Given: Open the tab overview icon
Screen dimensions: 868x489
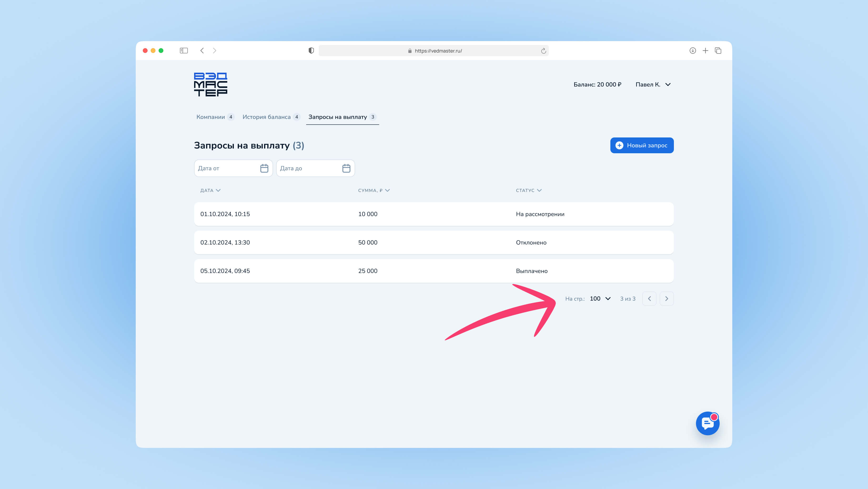Looking at the screenshot, I should (718, 51).
